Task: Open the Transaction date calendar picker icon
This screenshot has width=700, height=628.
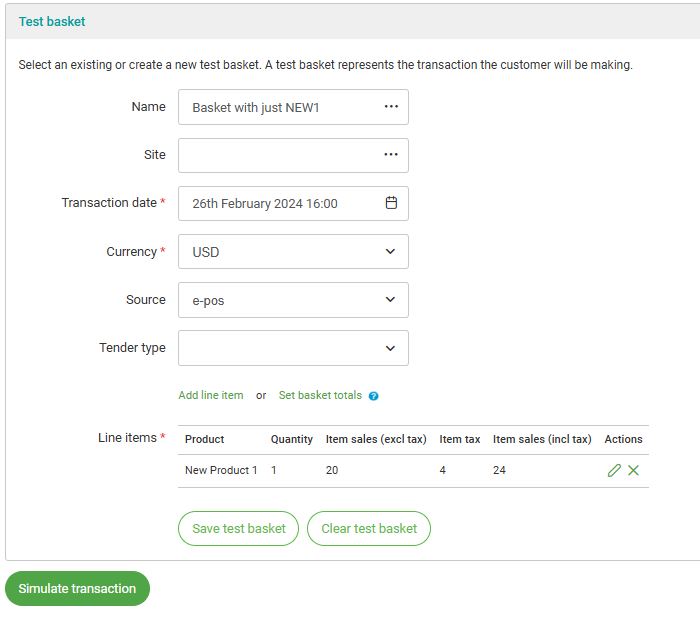Action: [391, 203]
